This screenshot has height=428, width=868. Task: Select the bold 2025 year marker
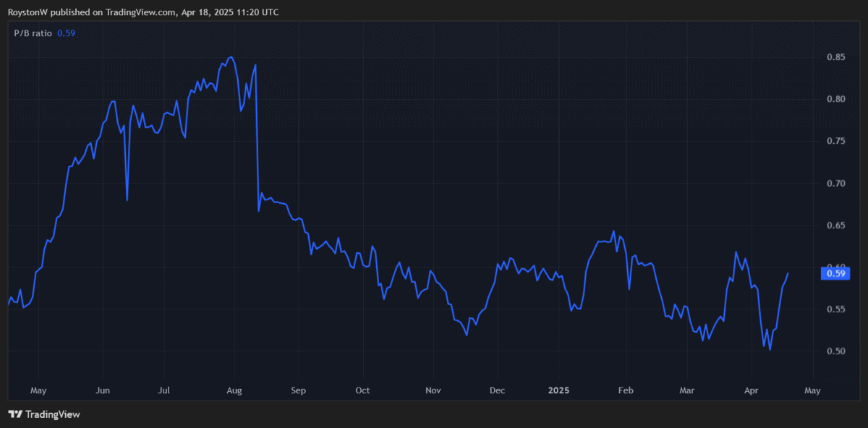point(558,390)
